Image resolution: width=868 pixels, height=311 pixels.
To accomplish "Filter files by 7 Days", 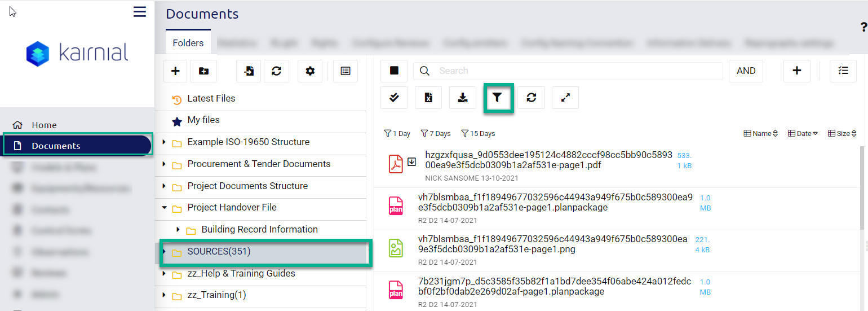I will click(436, 134).
